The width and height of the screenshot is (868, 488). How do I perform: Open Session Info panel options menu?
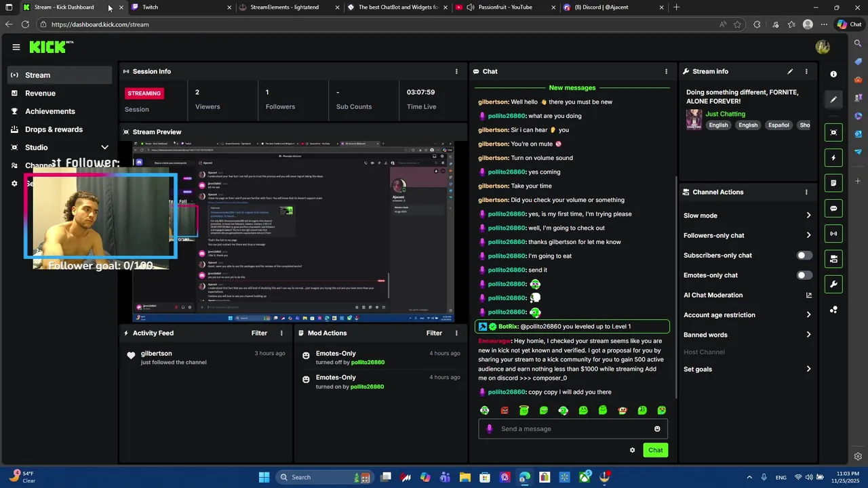point(456,71)
